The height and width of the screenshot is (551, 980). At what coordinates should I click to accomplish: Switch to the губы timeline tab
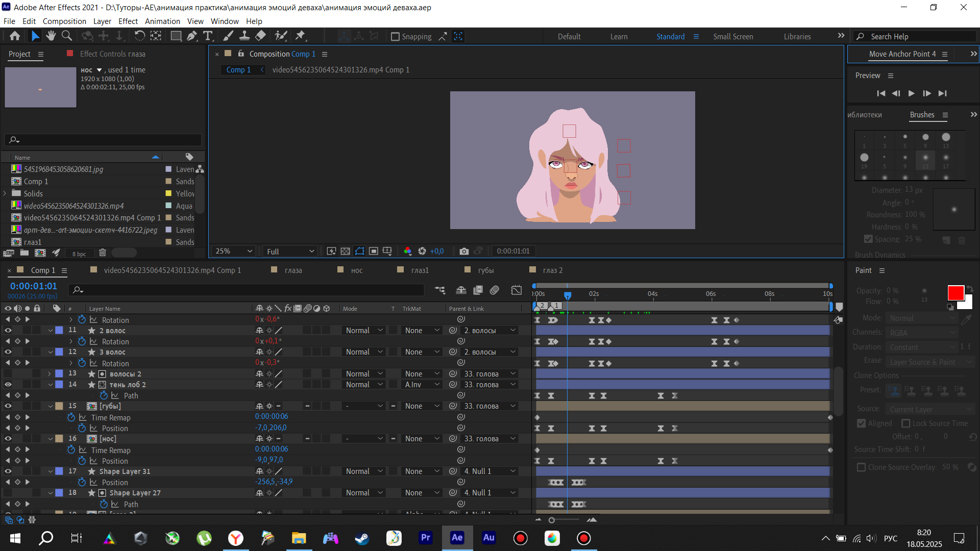coord(485,270)
